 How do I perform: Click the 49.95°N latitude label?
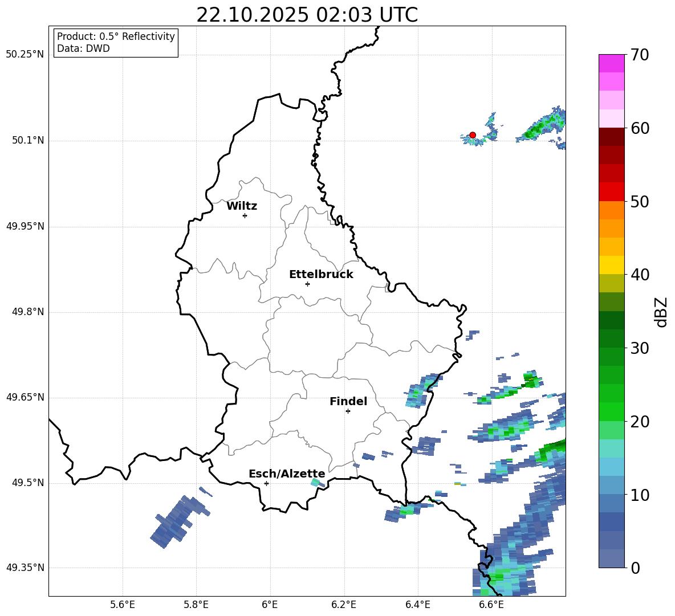(x=25, y=226)
